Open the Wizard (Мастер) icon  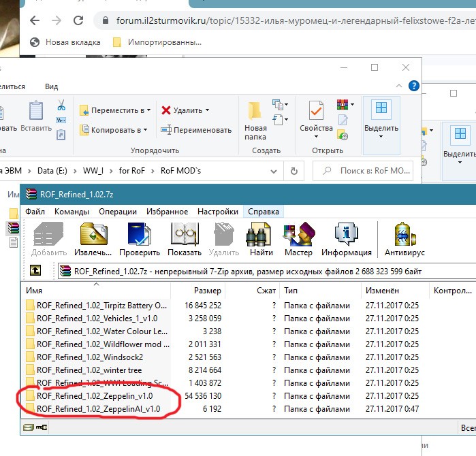coord(299,234)
